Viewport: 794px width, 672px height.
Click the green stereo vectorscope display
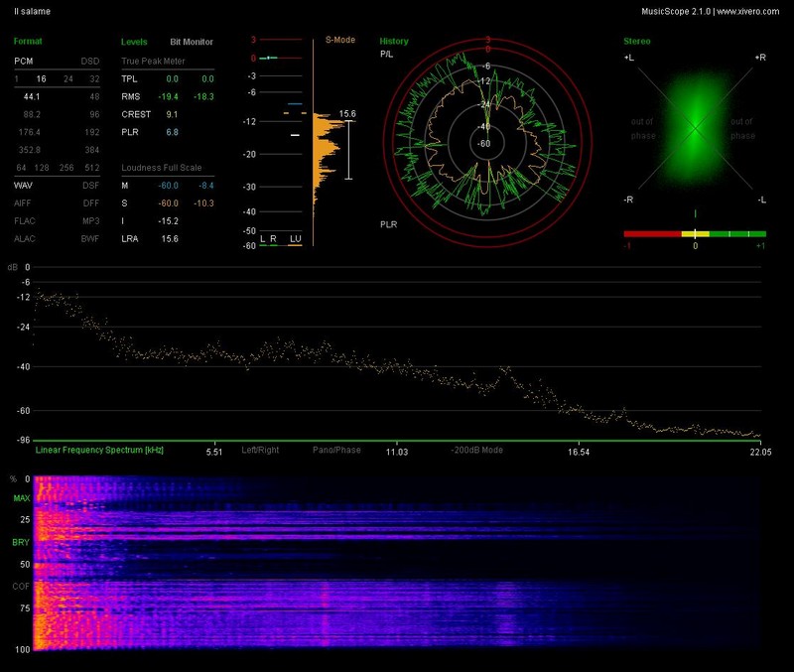[696, 129]
